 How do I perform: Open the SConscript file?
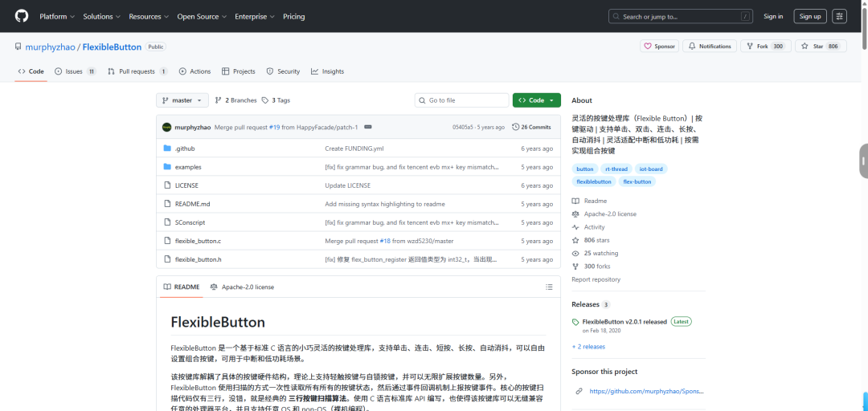190,222
